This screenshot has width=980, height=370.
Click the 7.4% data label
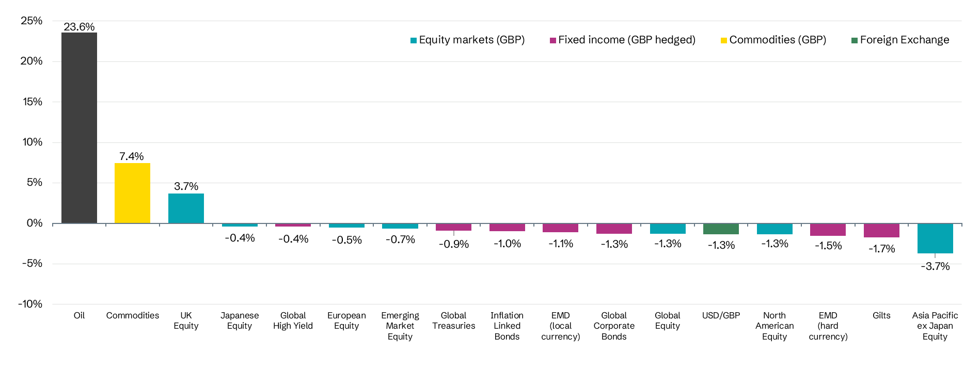[132, 156]
